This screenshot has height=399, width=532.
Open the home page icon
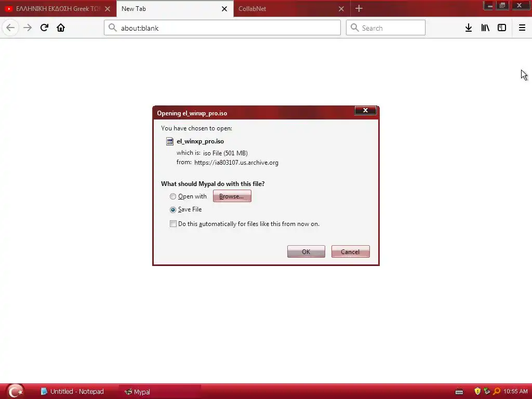coord(61,28)
